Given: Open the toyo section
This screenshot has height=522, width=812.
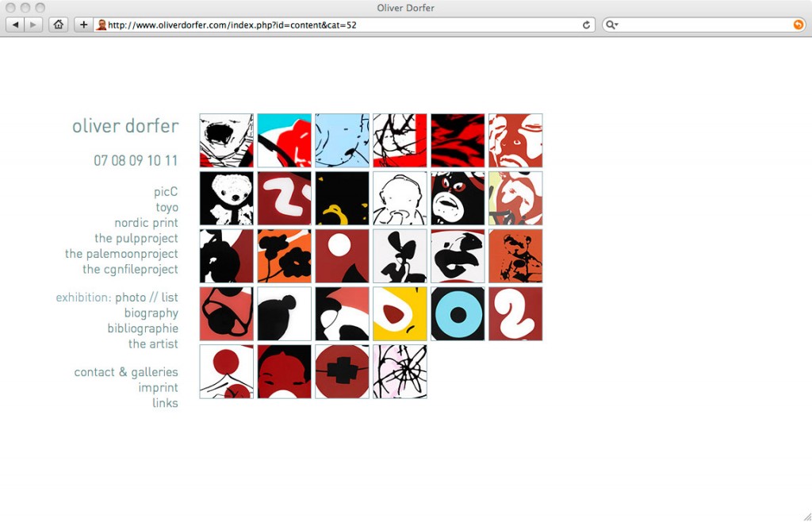Looking at the screenshot, I should (x=167, y=208).
